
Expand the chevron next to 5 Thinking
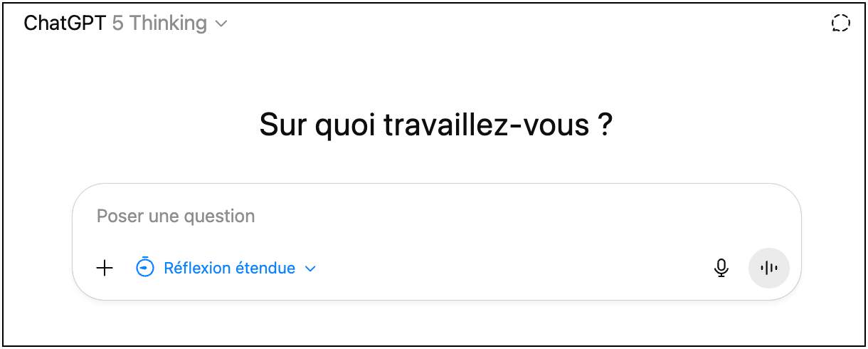[221, 24]
